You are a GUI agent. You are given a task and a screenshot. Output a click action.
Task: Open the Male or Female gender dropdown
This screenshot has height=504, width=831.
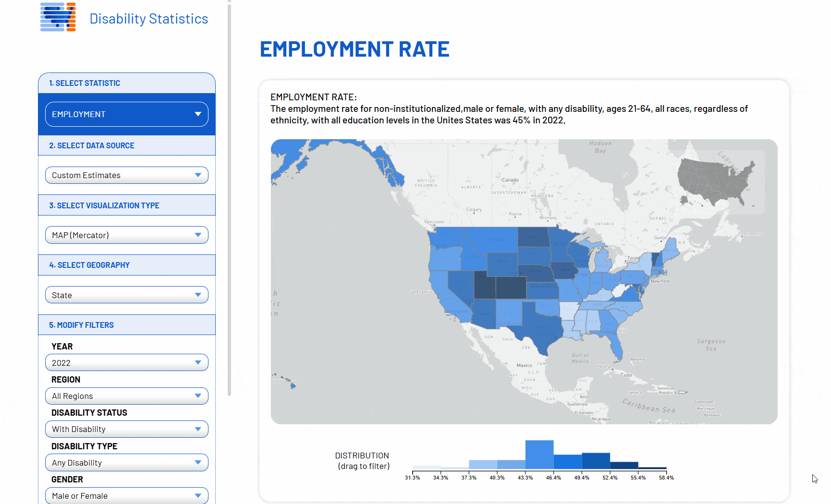tap(127, 496)
